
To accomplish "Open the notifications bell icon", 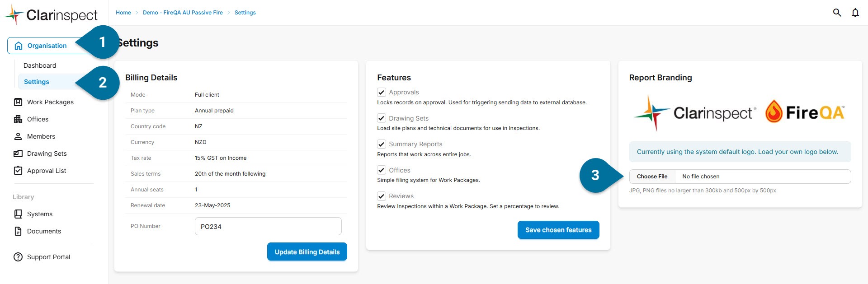I will click(x=855, y=13).
